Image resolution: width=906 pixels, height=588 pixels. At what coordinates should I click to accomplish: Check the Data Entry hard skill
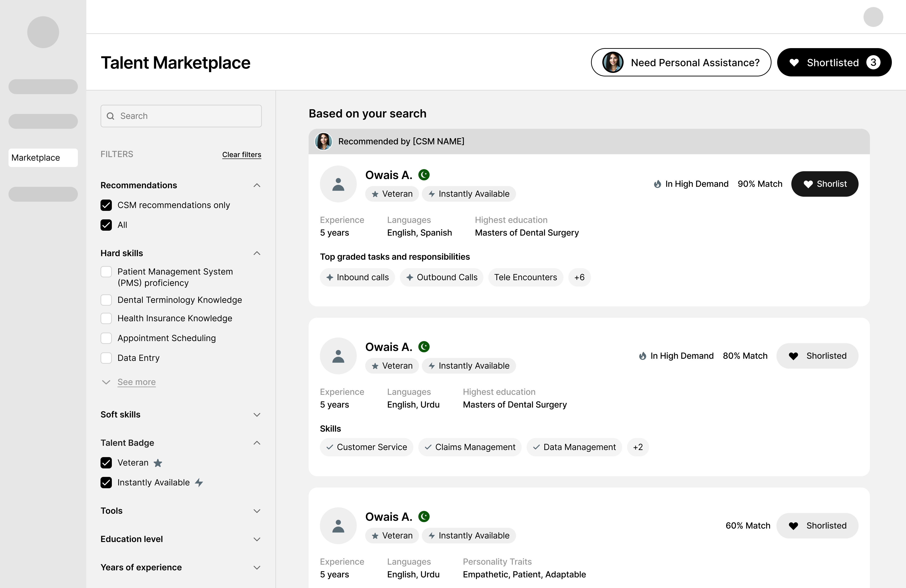click(106, 358)
